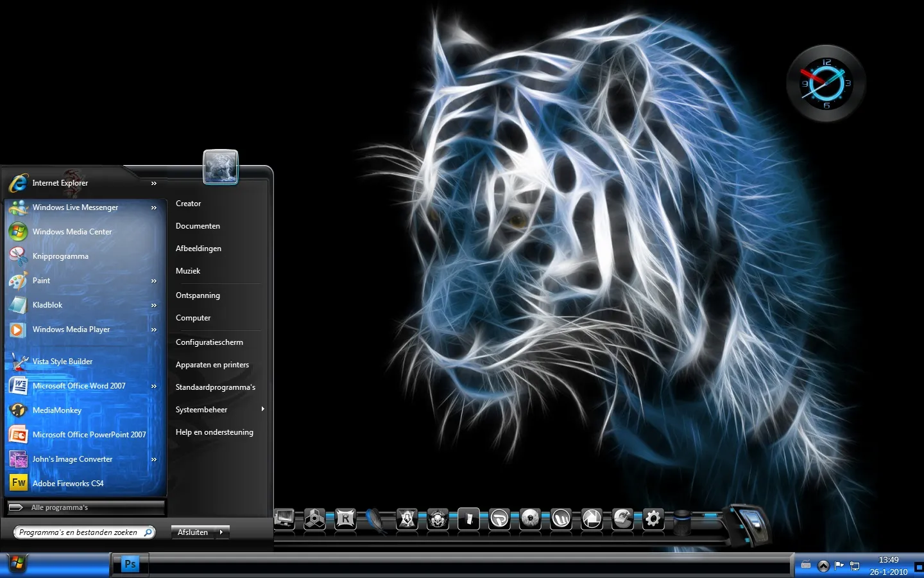Launch John's Image Converter
The image size is (924, 578).
(x=83, y=459)
